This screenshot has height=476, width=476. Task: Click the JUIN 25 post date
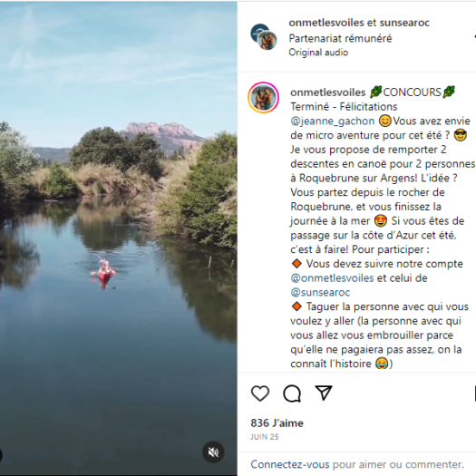pyautogui.click(x=265, y=437)
